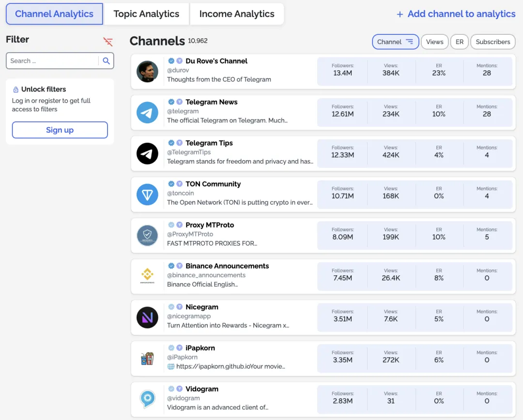Open the Vidogram avatar

[x=147, y=399]
